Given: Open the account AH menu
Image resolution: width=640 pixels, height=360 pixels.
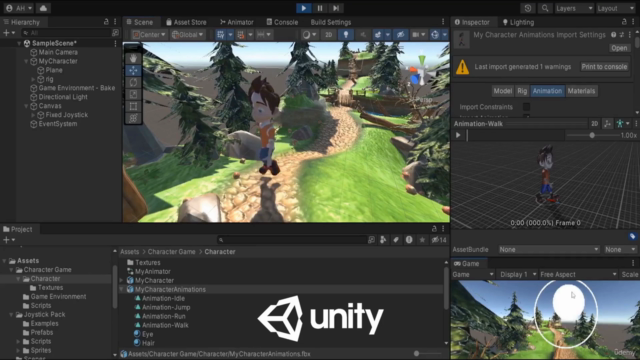Looking at the screenshot, I should point(19,8).
